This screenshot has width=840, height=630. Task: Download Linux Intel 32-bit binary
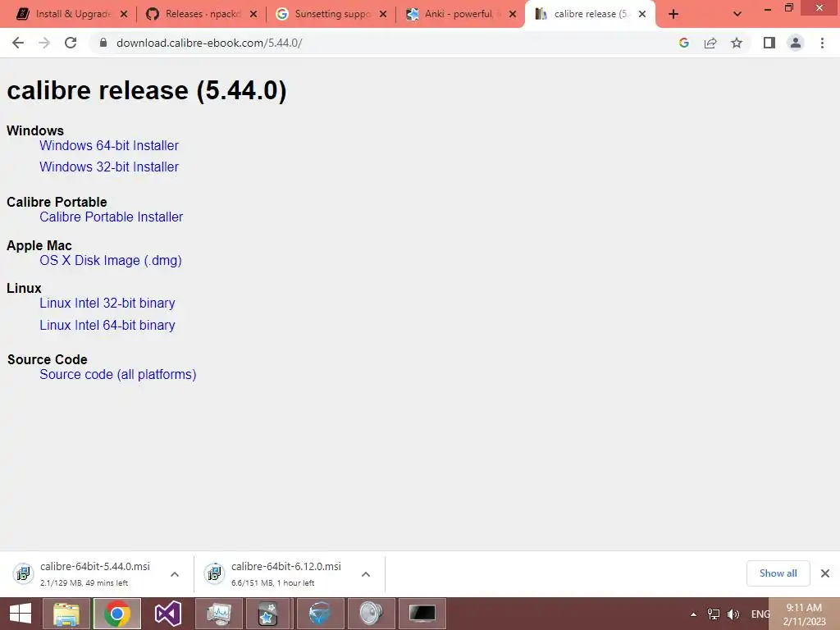(107, 304)
